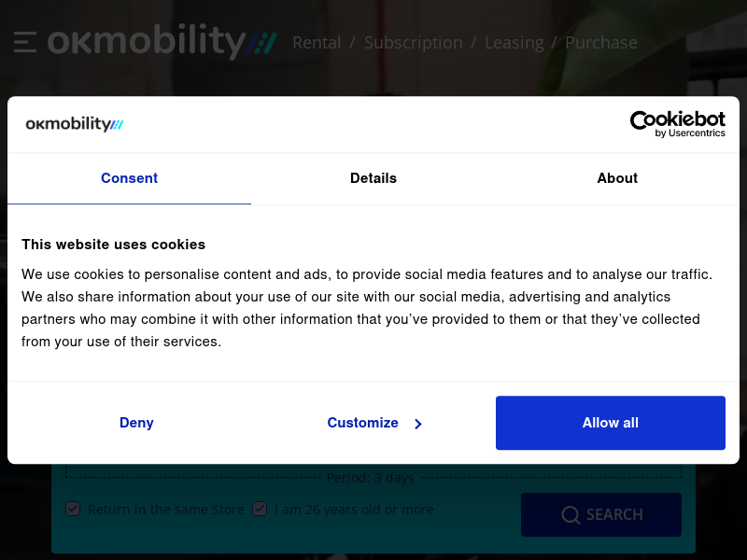Click the okmobility logo in cookie dialog
The width and height of the screenshot is (747, 560).
click(x=75, y=124)
